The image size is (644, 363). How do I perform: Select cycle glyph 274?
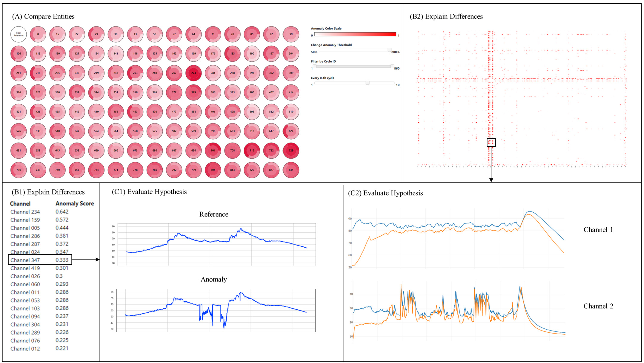pyautogui.click(x=193, y=73)
